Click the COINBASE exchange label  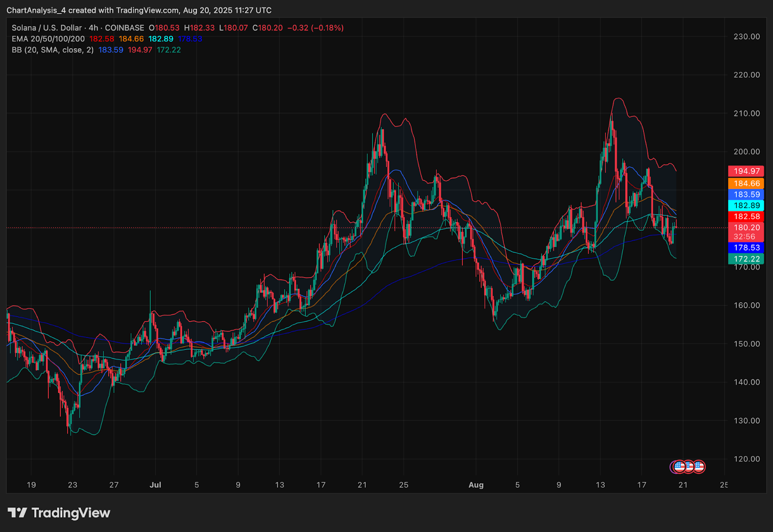124,28
